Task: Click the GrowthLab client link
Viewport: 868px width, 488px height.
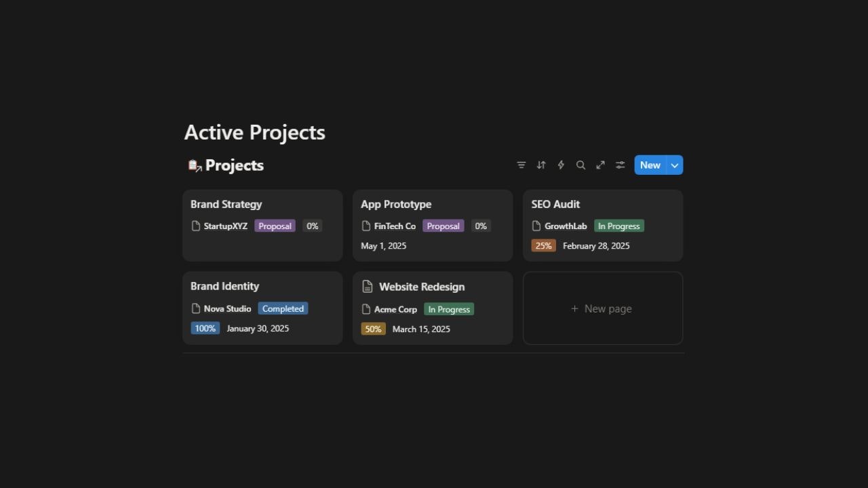Action: [x=566, y=226]
